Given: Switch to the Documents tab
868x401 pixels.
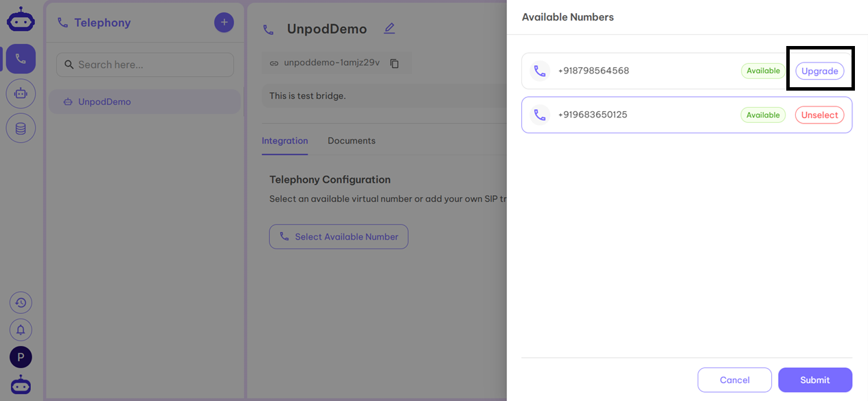Looking at the screenshot, I should tap(351, 141).
